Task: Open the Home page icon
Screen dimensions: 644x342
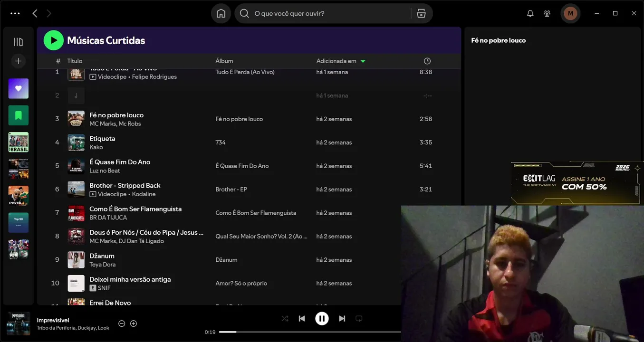Action: tap(221, 13)
